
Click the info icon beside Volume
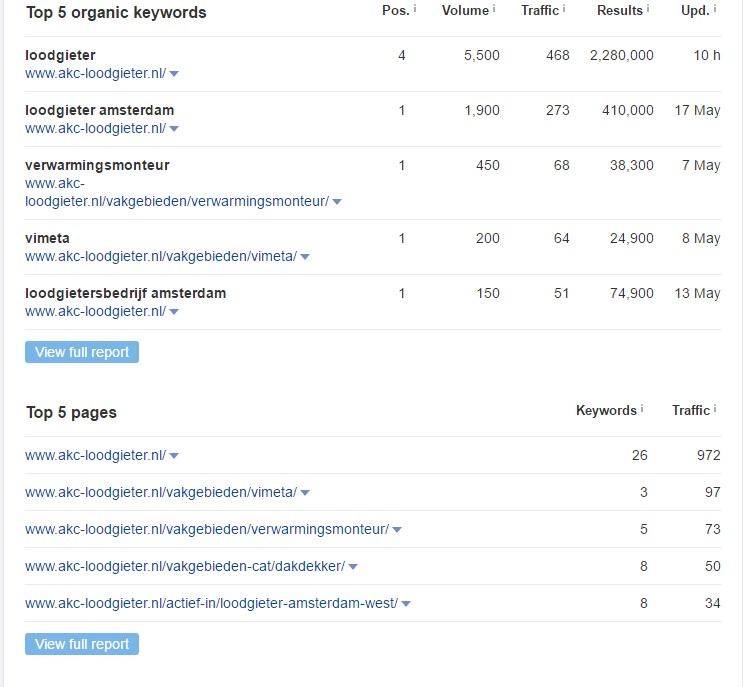[494, 10]
